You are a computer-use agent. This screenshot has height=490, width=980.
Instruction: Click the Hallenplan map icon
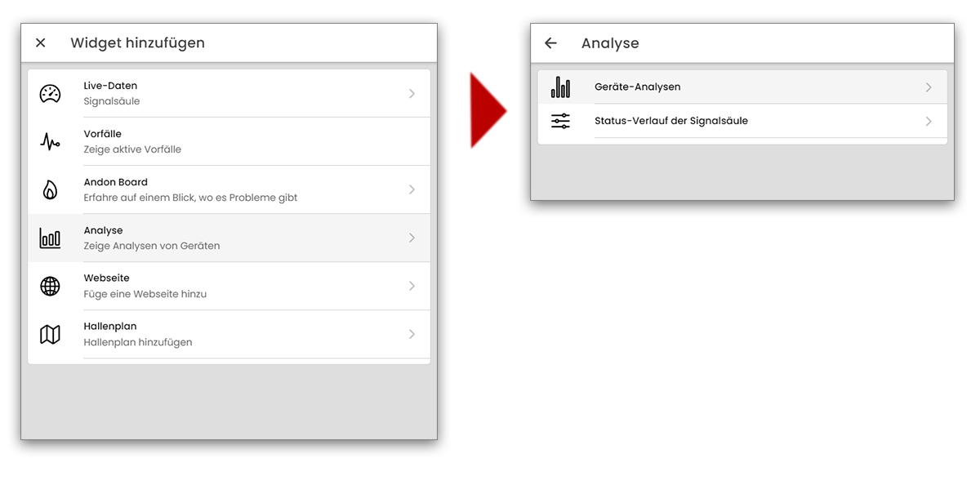51,335
